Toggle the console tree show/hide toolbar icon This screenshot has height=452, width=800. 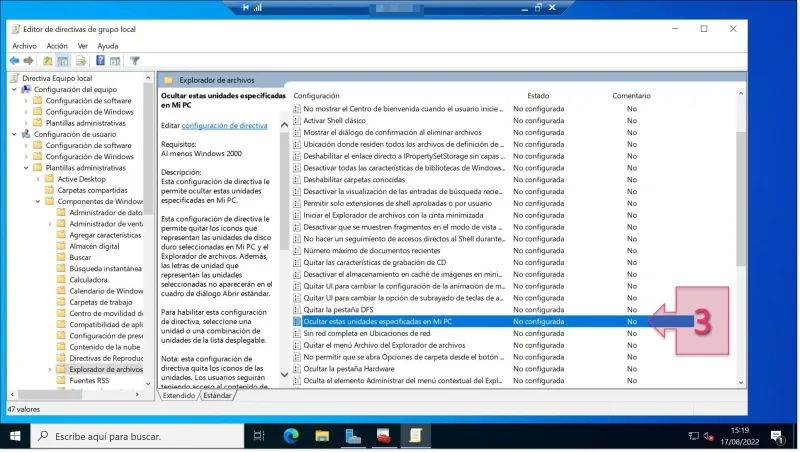point(63,61)
